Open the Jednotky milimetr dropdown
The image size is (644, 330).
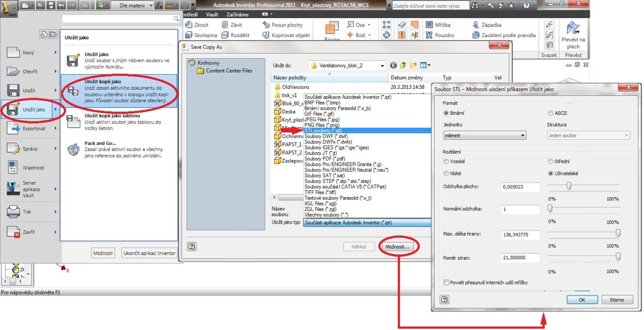tap(485, 136)
